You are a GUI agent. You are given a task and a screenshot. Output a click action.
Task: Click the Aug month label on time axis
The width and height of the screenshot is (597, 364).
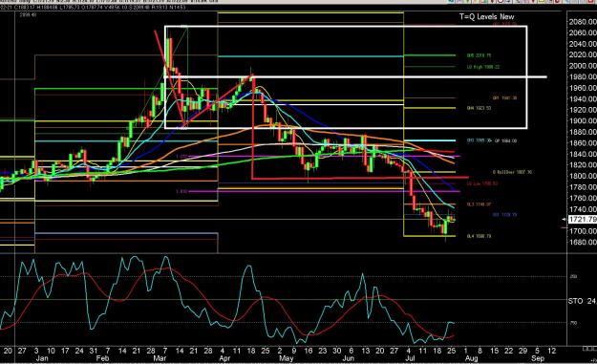471,358
